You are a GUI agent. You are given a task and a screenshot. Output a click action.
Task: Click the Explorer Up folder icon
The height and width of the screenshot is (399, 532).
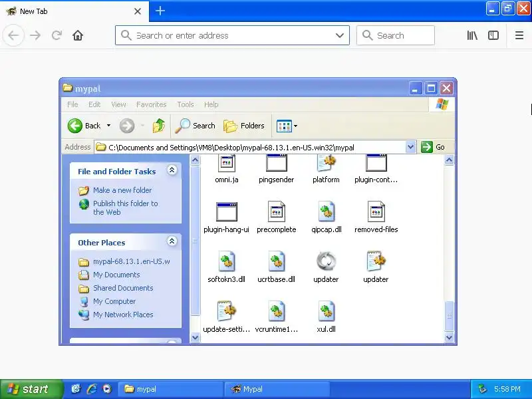[159, 126]
